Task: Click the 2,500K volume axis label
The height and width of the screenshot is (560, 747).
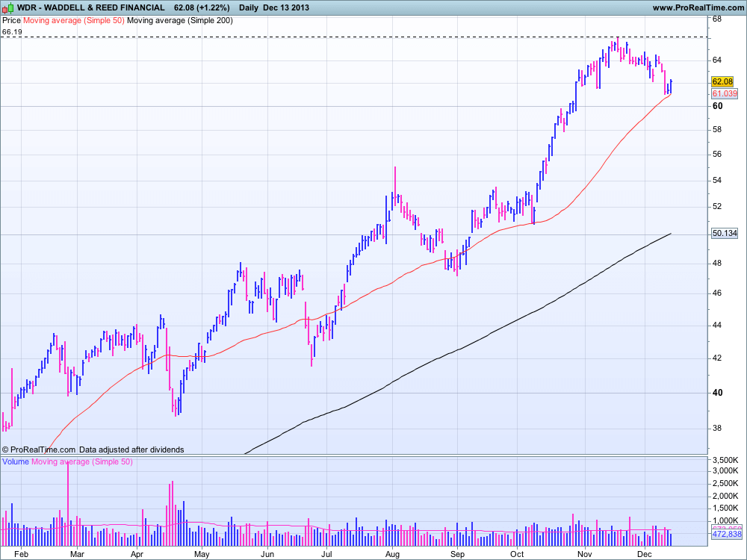Action: tap(725, 483)
